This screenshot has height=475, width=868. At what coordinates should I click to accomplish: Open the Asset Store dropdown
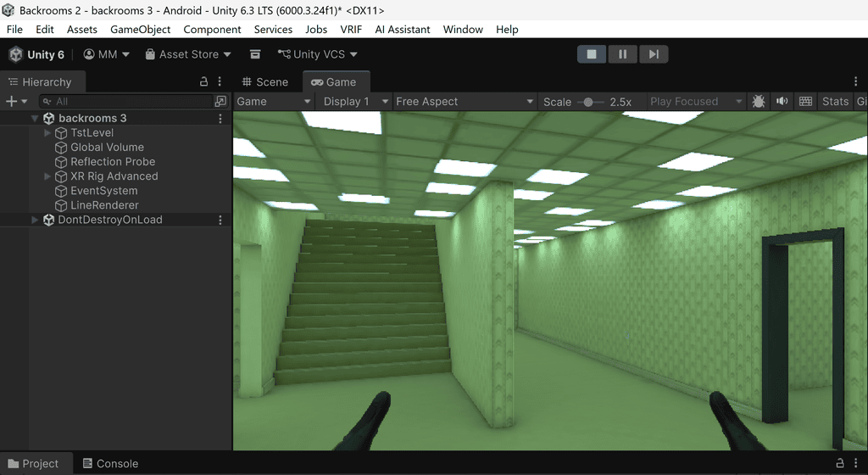[188, 54]
